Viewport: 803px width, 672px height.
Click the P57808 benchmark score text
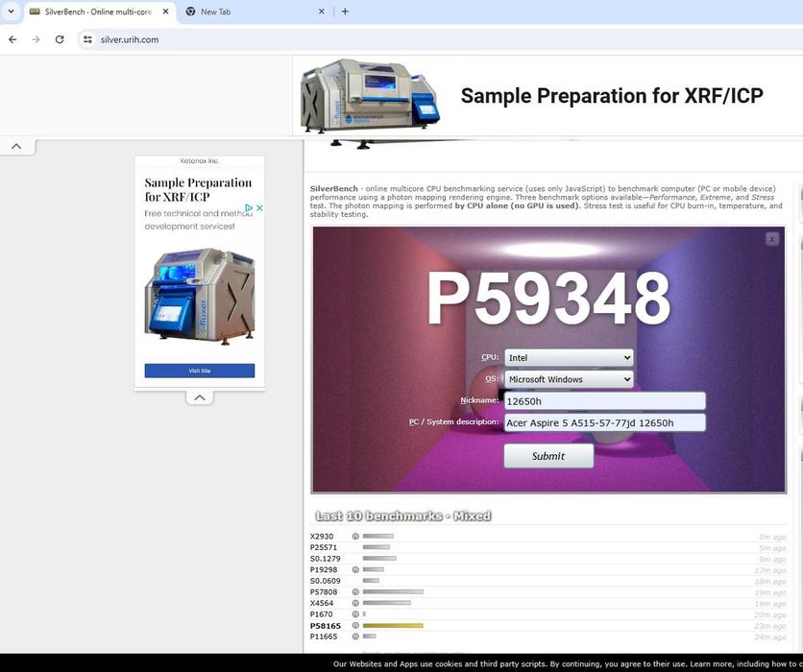[x=324, y=592]
